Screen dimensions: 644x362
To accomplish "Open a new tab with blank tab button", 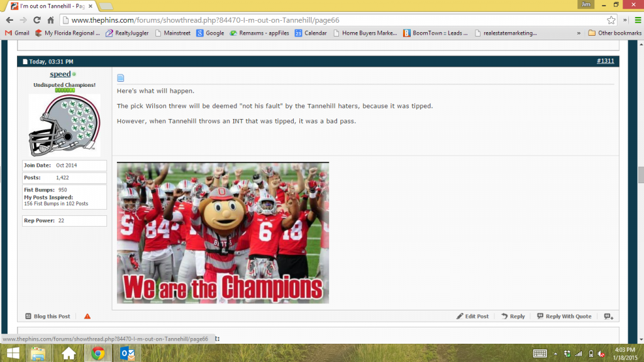I will (x=106, y=6).
